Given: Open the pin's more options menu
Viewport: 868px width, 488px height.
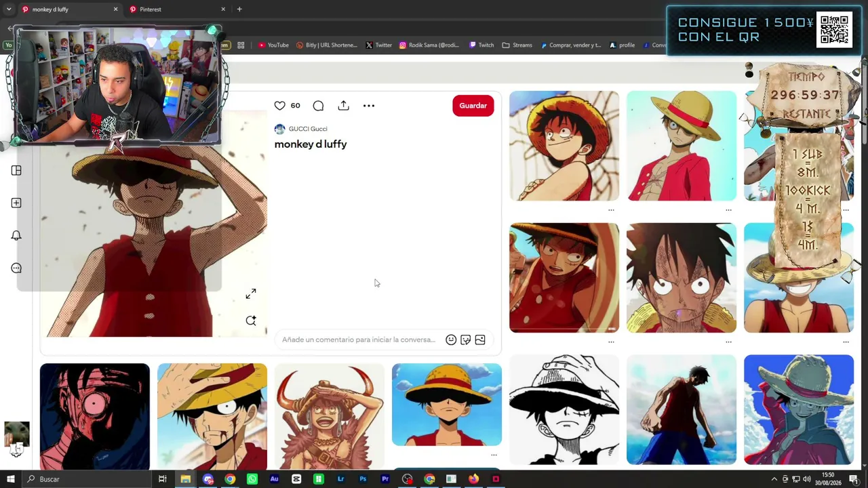Looking at the screenshot, I should [x=369, y=106].
